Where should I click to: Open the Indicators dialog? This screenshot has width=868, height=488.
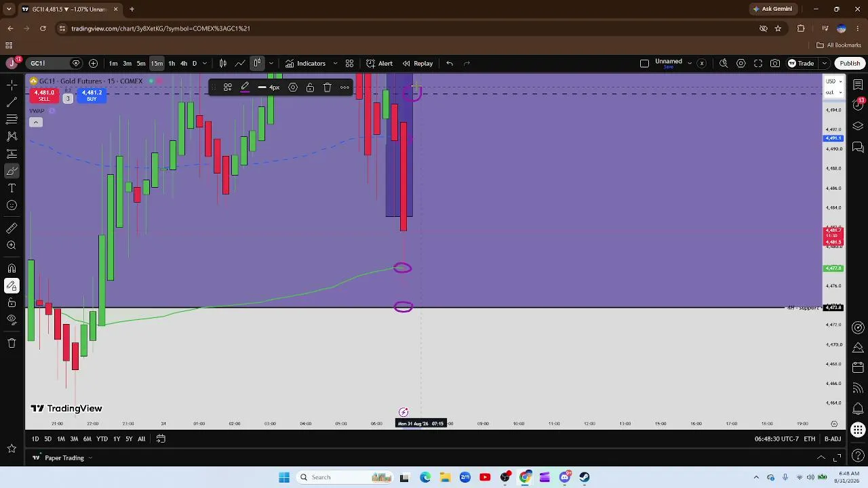pos(305,63)
